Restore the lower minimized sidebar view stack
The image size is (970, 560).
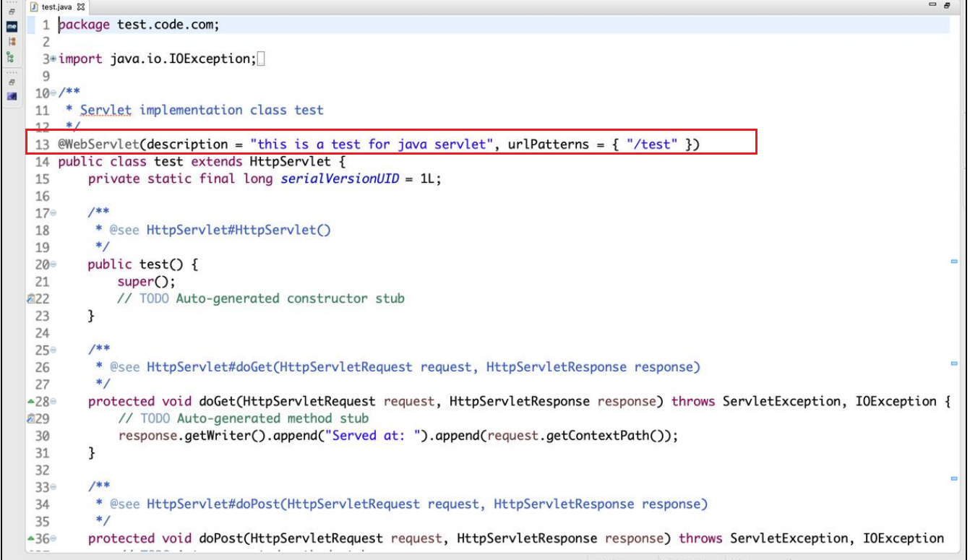12,82
